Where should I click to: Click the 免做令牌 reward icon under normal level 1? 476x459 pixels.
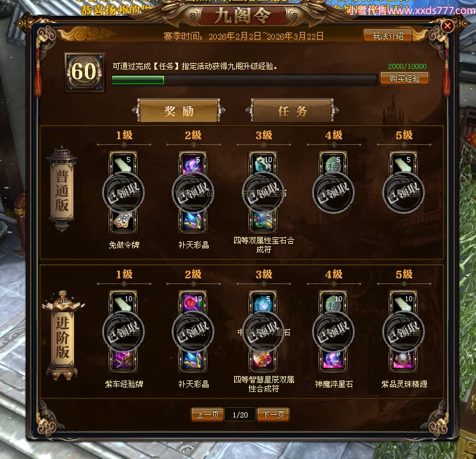[x=123, y=222]
